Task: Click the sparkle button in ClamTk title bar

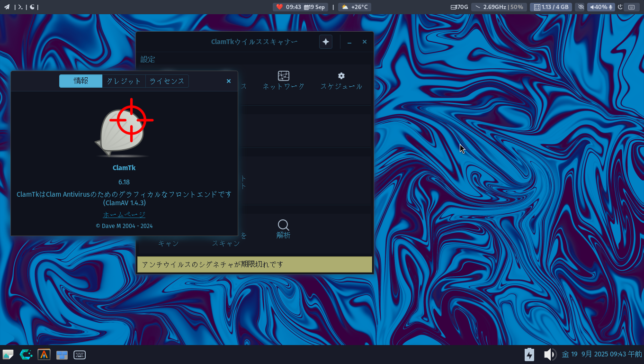Action: point(326,42)
